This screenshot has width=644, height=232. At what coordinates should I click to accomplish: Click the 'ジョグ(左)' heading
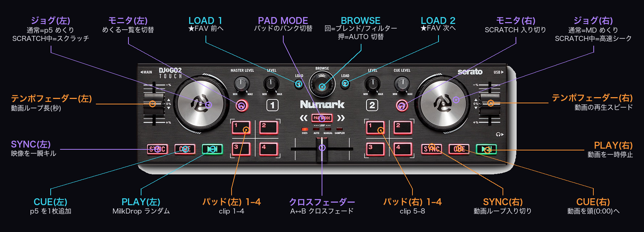pos(51,21)
